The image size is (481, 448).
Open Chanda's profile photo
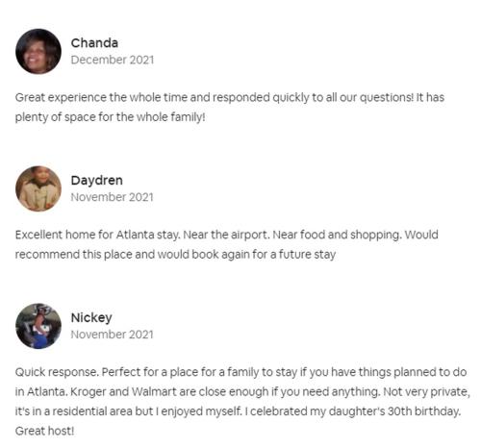coord(38,51)
